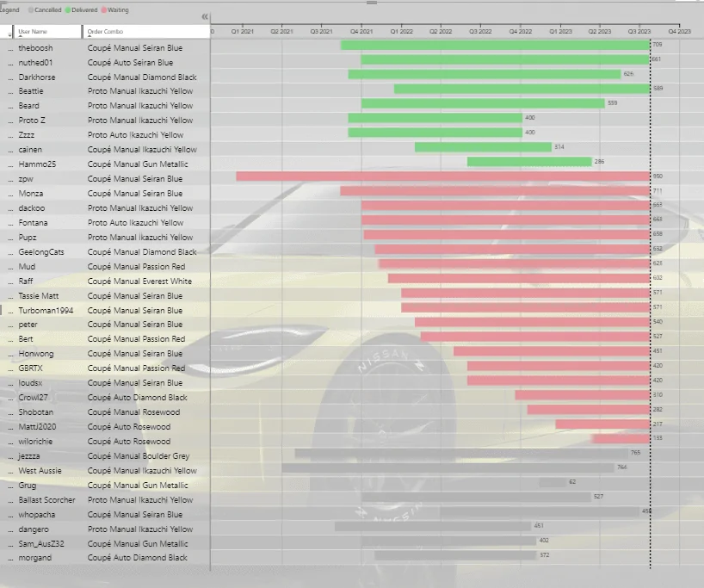This screenshot has height=588, width=704.
Task: Click the Q1 2021 timeline label
Action: coord(243,32)
